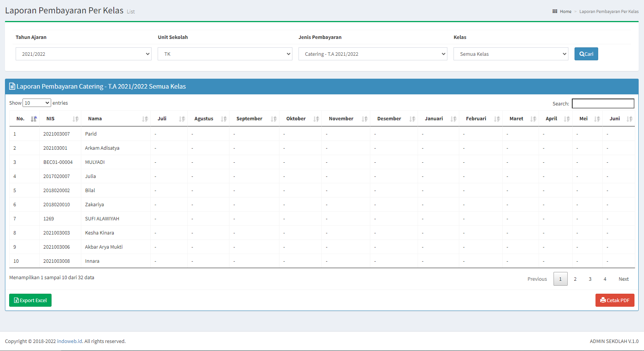This screenshot has width=644, height=351.
Task: Click the Cari search button
Action: point(586,54)
